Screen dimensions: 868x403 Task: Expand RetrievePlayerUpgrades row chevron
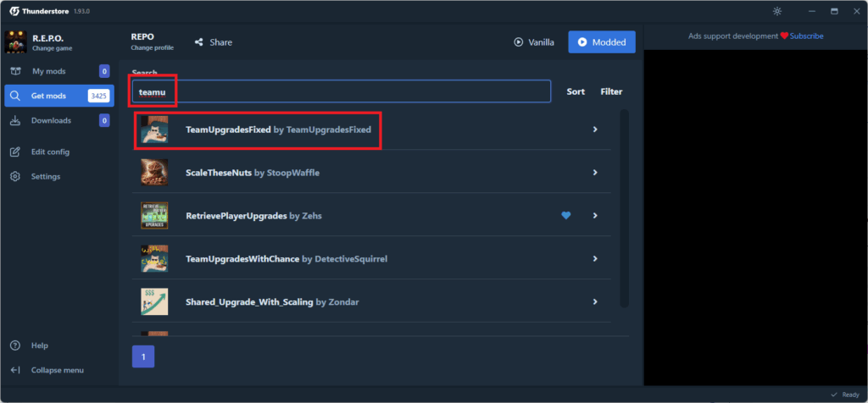[595, 216]
